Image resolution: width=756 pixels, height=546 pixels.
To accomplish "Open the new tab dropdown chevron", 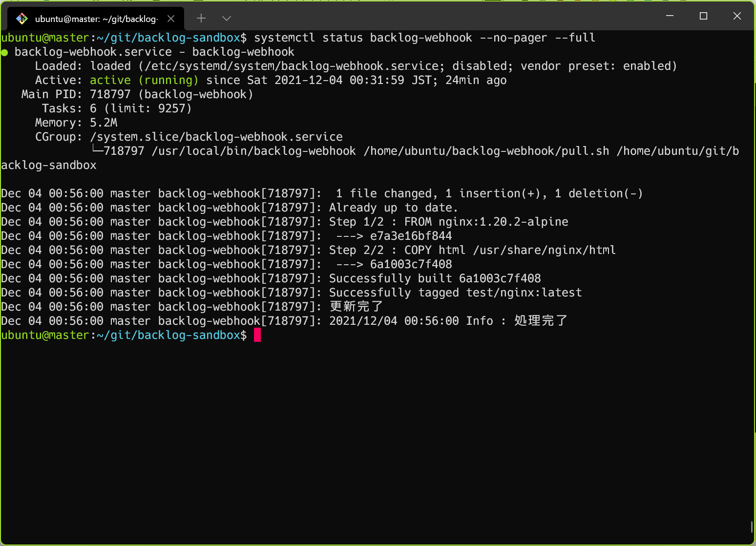I will coord(226,18).
